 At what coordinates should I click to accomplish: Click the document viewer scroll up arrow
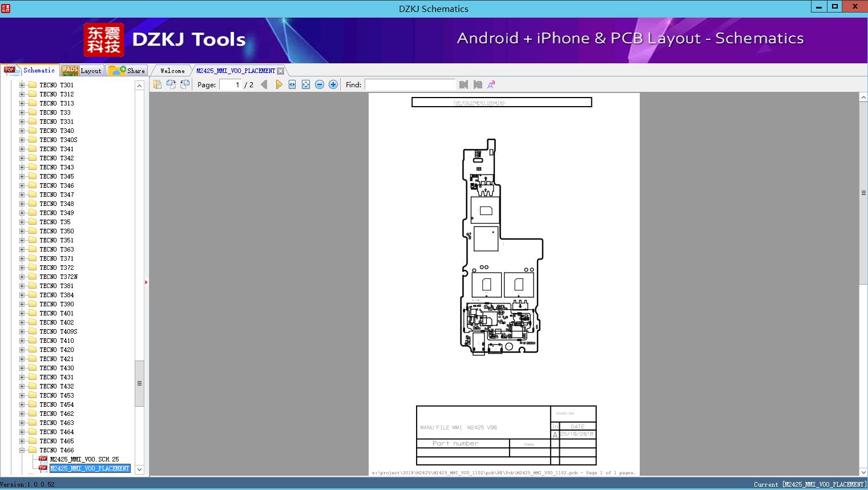(863, 98)
